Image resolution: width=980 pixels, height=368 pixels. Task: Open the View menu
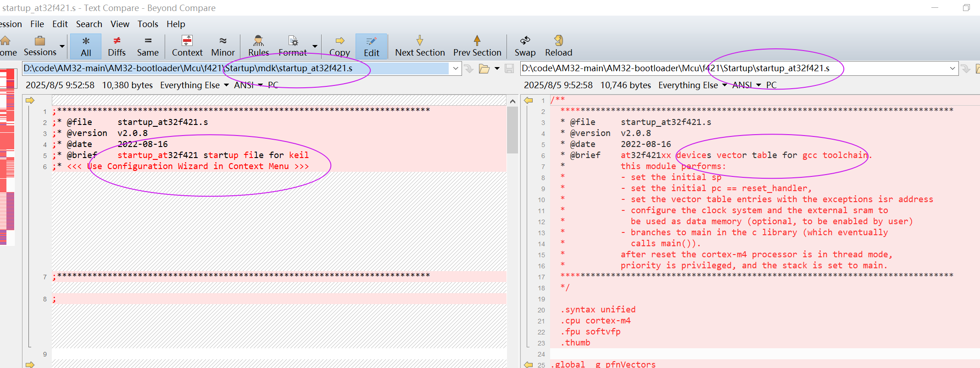(x=120, y=24)
